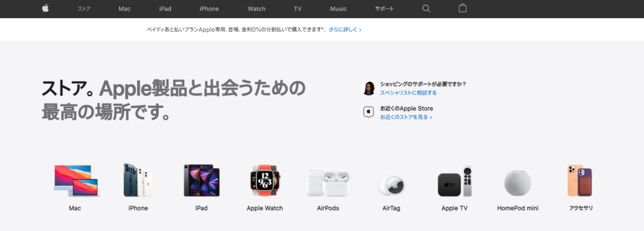Open the Mac nav menu item
The image size is (644, 231).
[x=125, y=9]
